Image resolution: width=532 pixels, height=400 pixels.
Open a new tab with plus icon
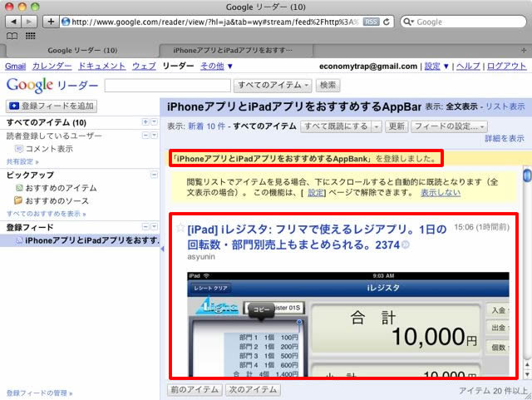pos(524,50)
